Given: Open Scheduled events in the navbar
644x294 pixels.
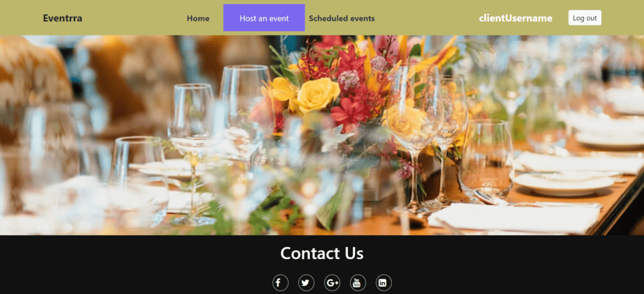Looking at the screenshot, I should 341,19.
